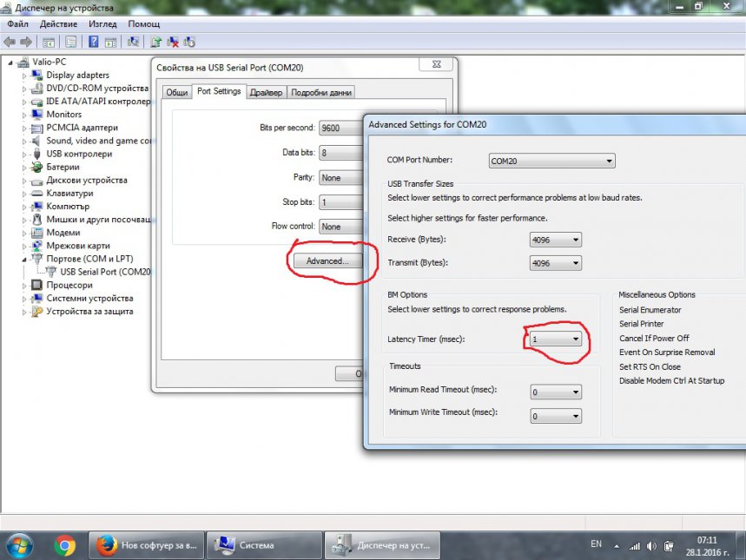
Task: Expand the Display adapters tree node
Action: (x=25, y=76)
